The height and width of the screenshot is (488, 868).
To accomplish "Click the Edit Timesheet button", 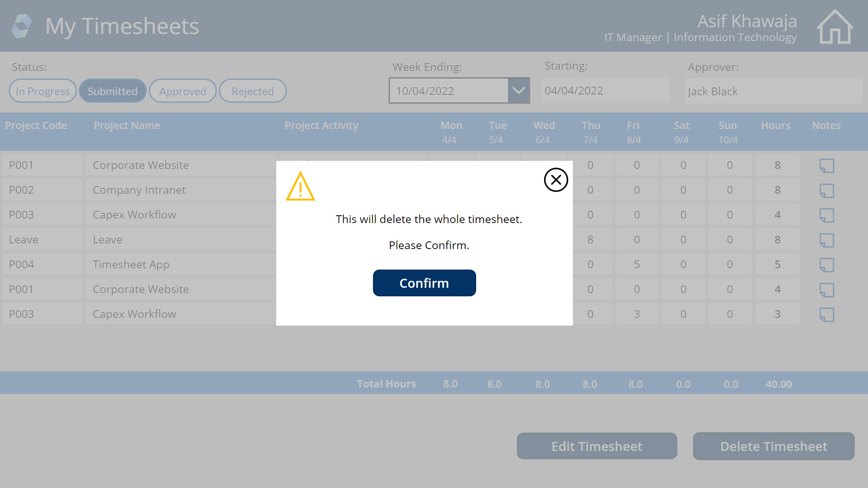I will click(597, 446).
